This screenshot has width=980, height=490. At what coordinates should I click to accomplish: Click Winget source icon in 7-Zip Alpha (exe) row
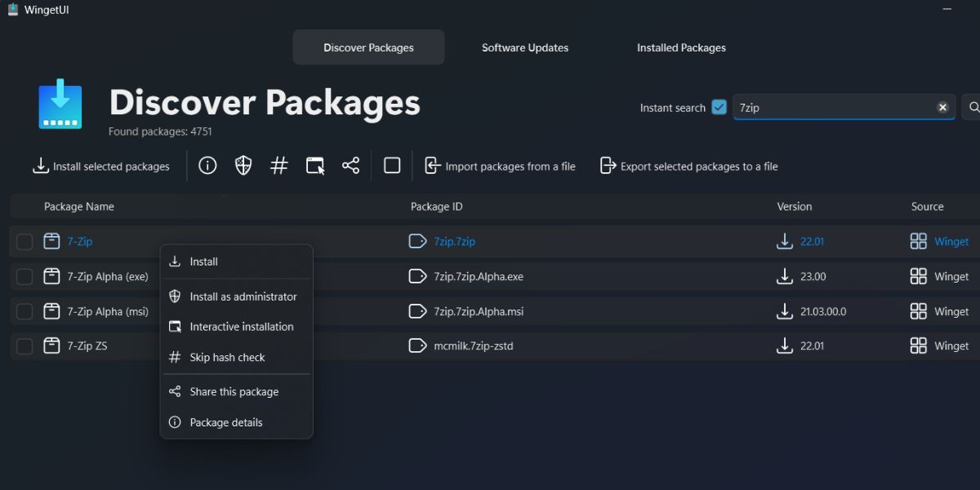click(919, 276)
